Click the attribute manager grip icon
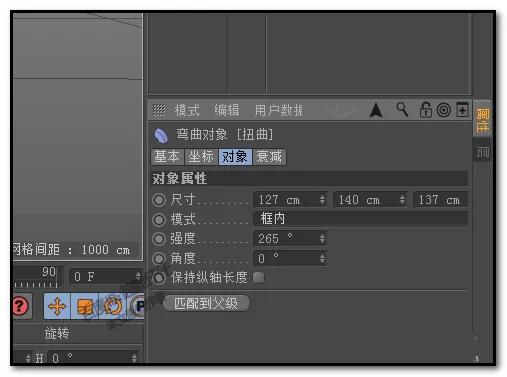This screenshot has height=377, width=507. click(x=159, y=110)
